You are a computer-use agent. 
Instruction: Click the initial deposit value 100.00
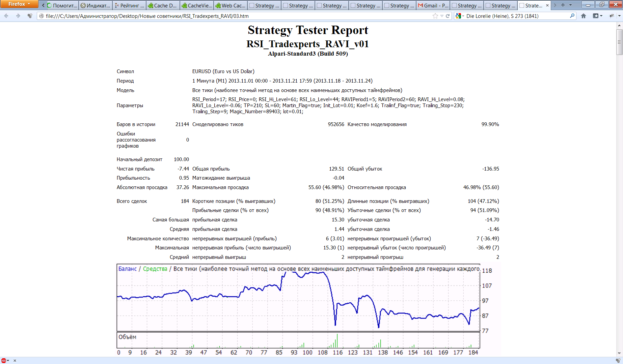click(x=181, y=159)
